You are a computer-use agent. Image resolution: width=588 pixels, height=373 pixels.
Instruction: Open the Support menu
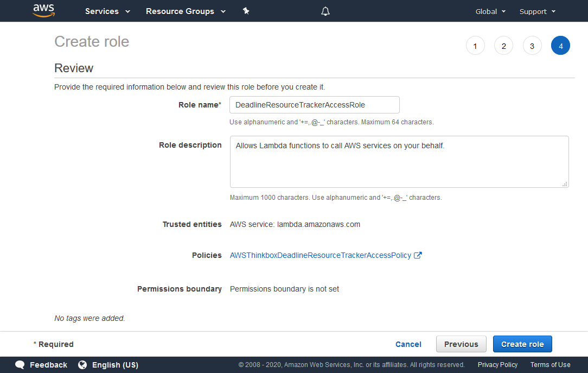tap(537, 11)
